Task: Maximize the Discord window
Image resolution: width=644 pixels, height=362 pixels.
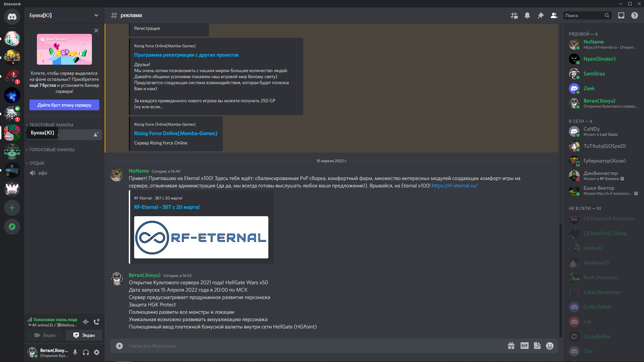Action: pos(630,4)
